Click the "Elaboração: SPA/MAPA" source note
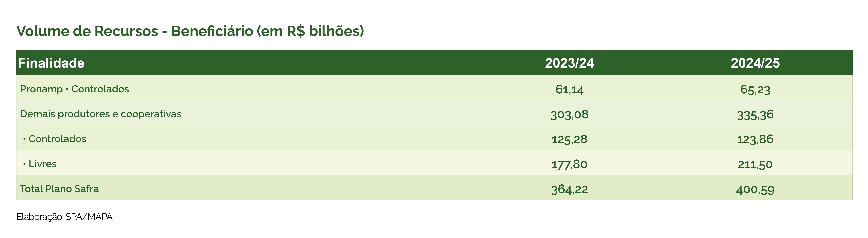The image size is (868, 238). coord(64,217)
